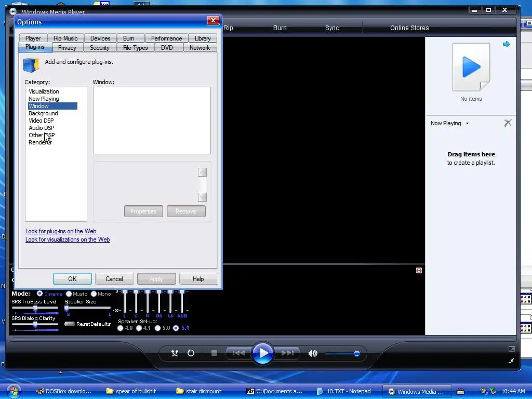Open Online Stores in Media Player

(409, 28)
